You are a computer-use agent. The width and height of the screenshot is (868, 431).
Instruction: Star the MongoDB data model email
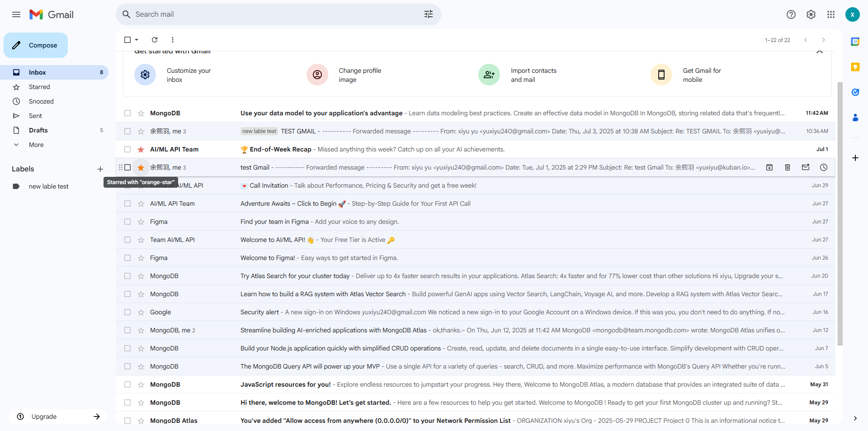pyautogui.click(x=141, y=113)
